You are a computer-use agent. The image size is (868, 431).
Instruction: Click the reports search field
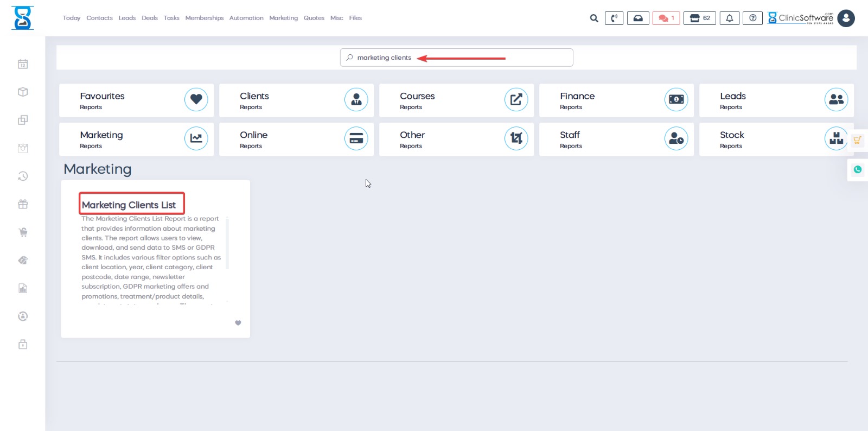click(456, 58)
